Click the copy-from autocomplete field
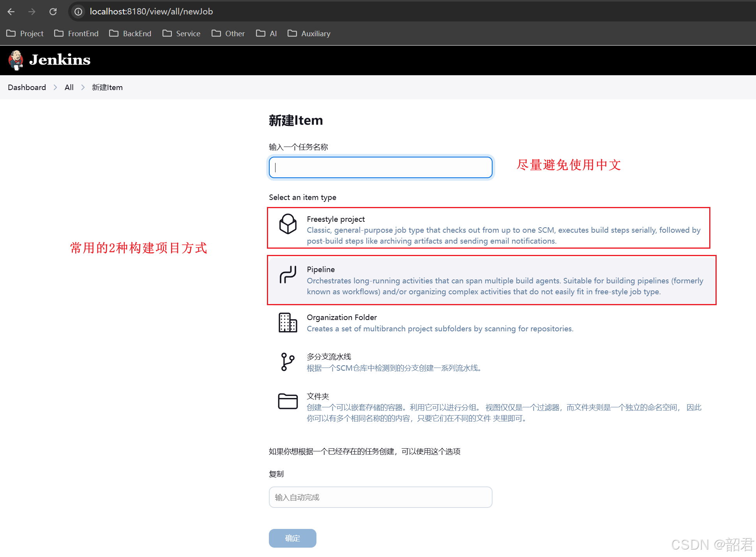This screenshot has height=557, width=756. pos(380,497)
